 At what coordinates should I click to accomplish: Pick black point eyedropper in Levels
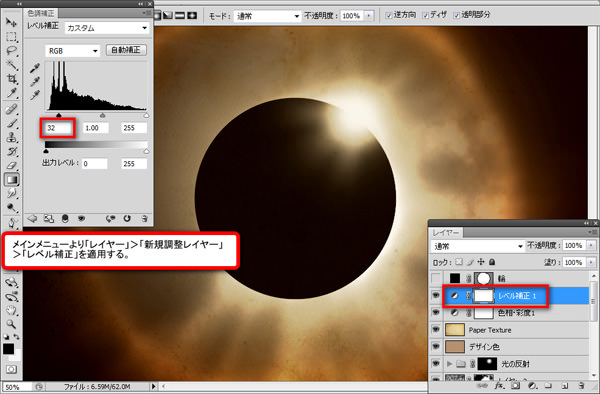[x=35, y=68]
